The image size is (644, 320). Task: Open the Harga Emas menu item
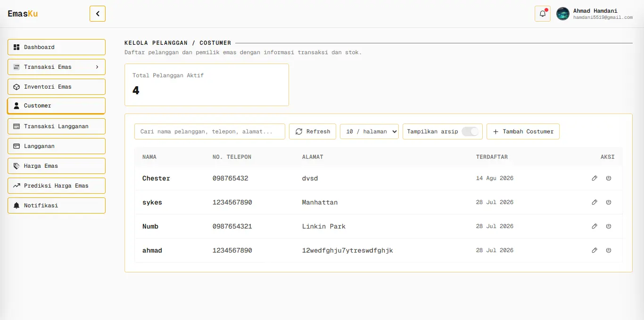coord(57,166)
